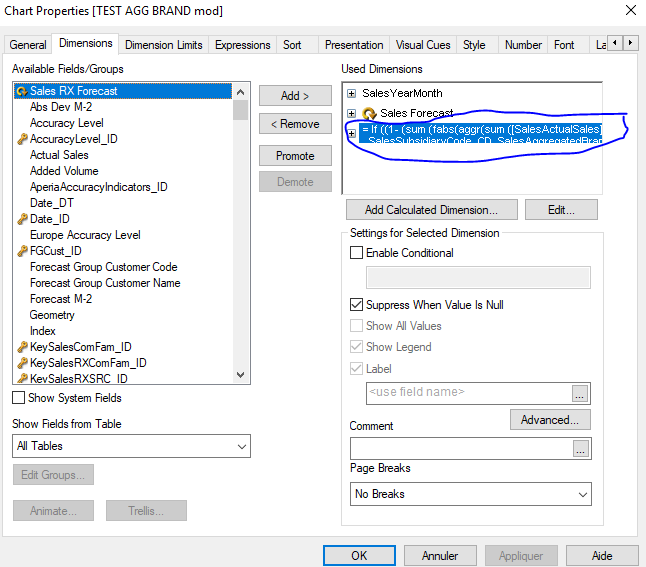Click the Add > button

295,96
